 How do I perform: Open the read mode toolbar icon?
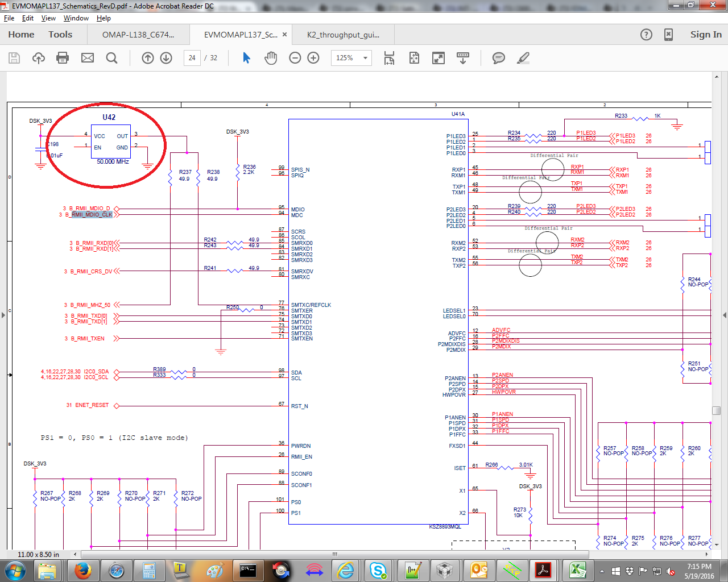pos(463,58)
